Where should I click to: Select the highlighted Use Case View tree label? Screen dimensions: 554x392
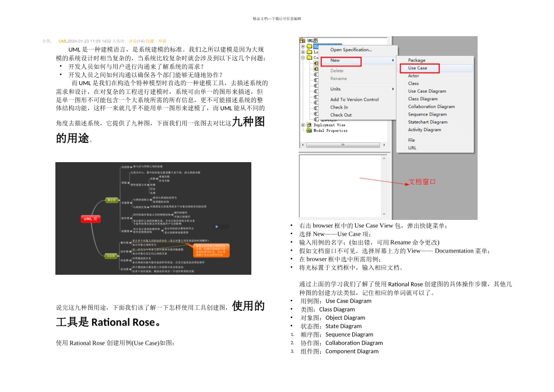(x=316, y=46)
